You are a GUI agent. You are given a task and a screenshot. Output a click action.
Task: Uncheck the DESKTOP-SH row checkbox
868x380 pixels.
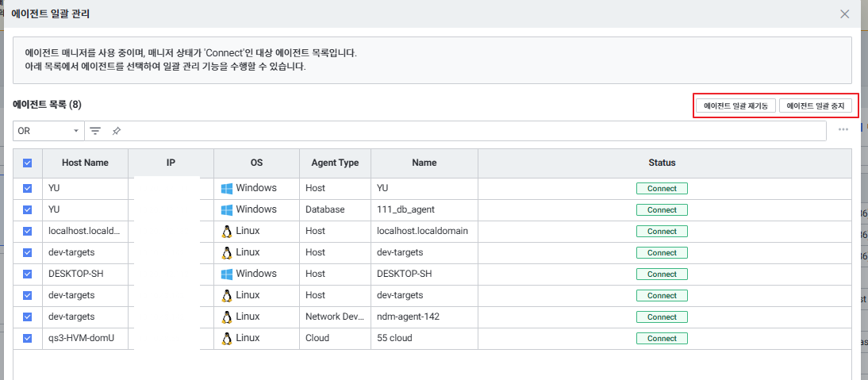pos(28,274)
